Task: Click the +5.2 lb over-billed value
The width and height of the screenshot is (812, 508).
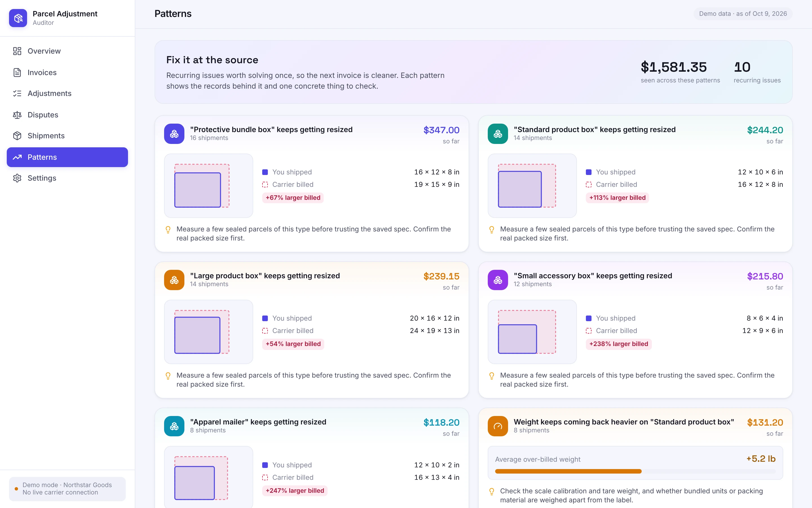Action: [x=761, y=459]
